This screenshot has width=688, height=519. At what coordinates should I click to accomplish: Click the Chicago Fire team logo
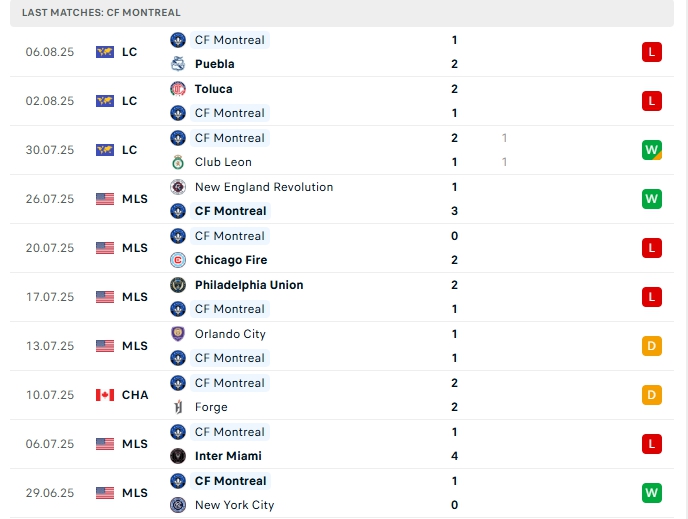(178, 260)
